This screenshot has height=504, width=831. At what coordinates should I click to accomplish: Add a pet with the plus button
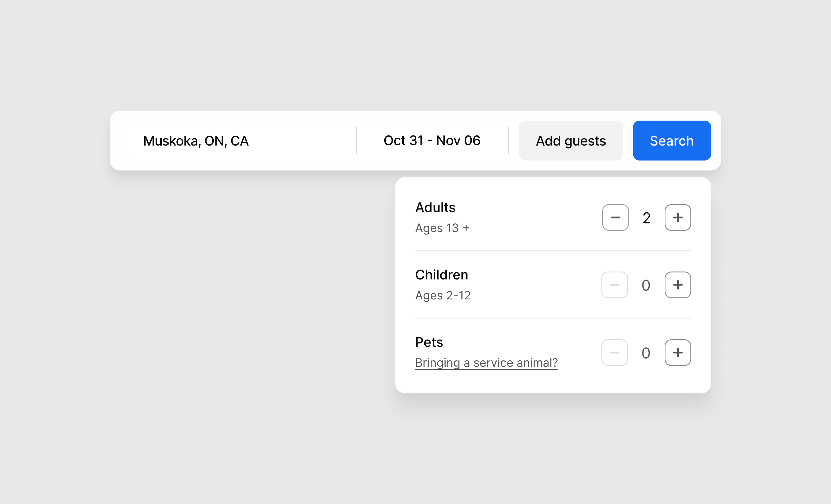pyautogui.click(x=678, y=353)
